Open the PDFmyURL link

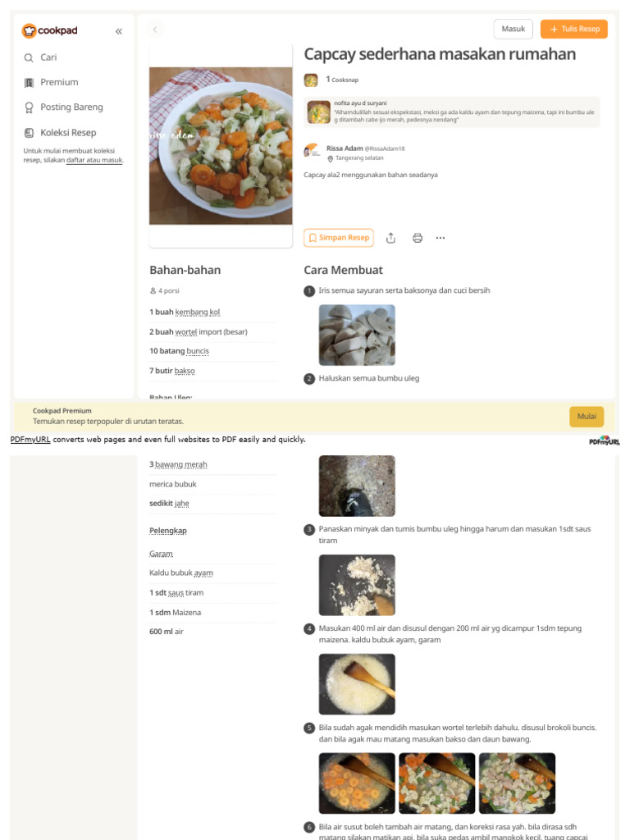point(30,440)
